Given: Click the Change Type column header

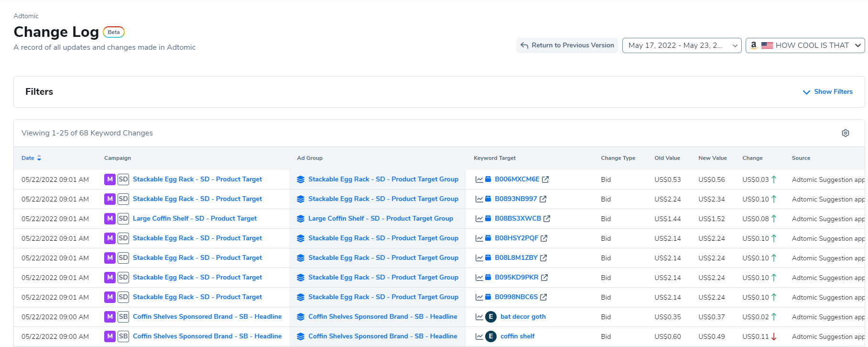Looking at the screenshot, I should pos(618,158).
